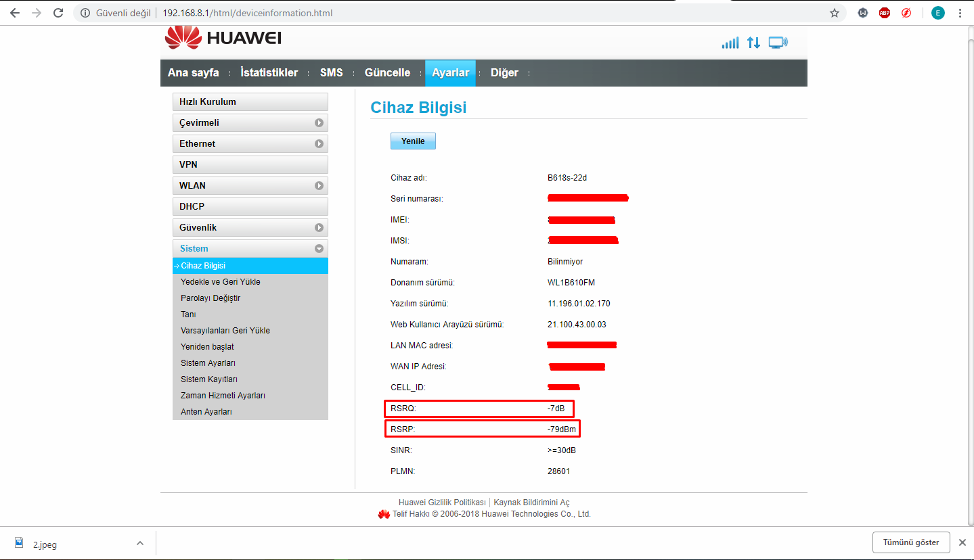This screenshot has height=560, width=974.
Task: Click web UI version 21.100.43.00.03
Action: (x=577, y=325)
